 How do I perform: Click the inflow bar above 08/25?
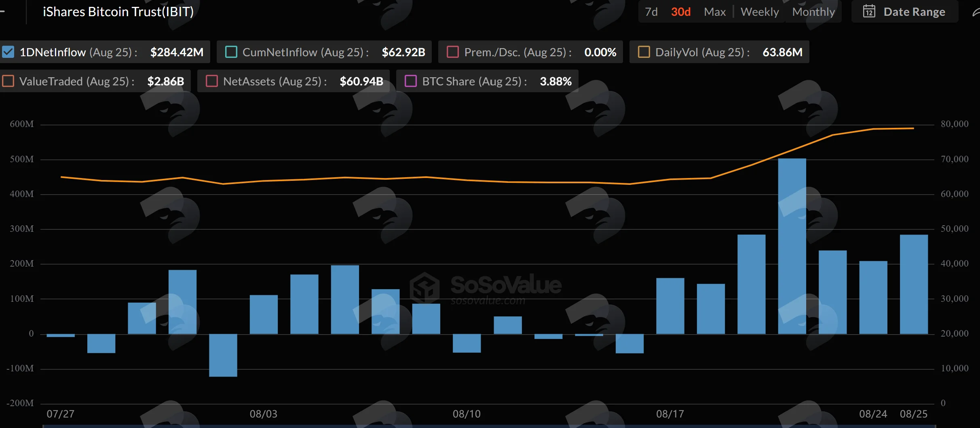click(x=914, y=284)
